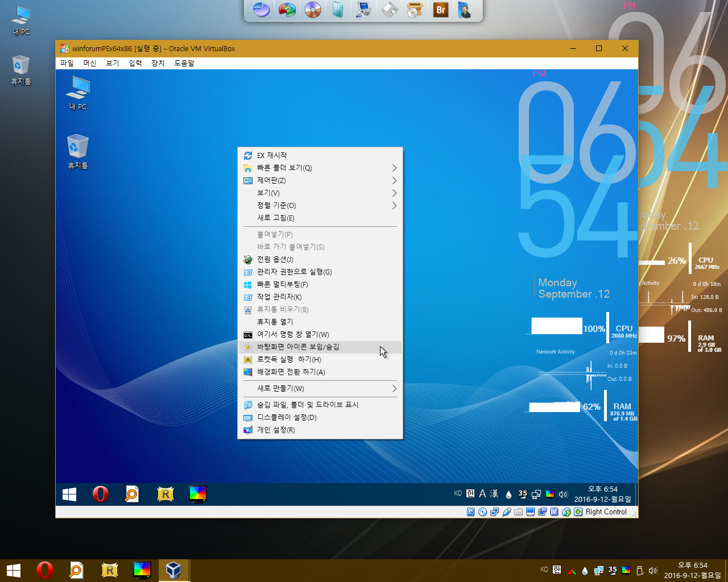Open the cardboard box with CD dock icon
Image resolution: width=728 pixels, height=582 pixels.
pyautogui.click(x=415, y=10)
